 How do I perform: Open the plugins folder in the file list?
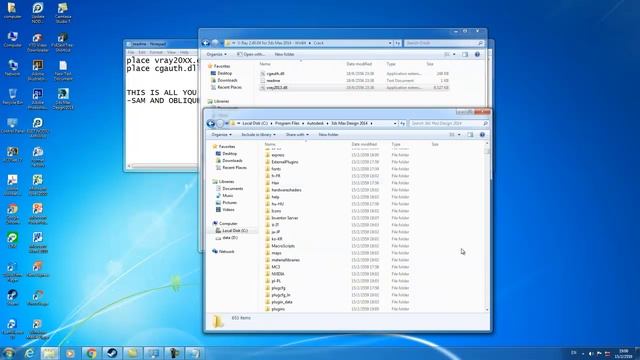click(278, 309)
